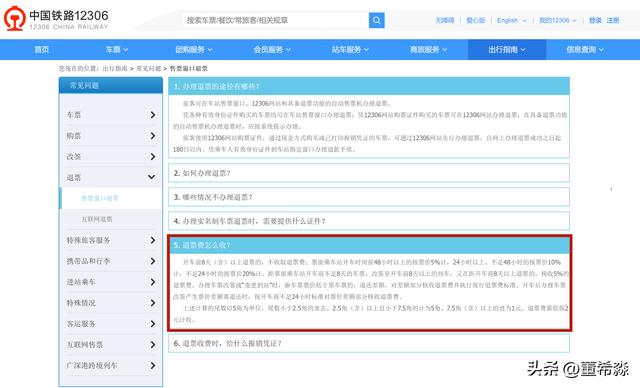Click the 登录 login link

pyautogui.click(x=595, y=20)
